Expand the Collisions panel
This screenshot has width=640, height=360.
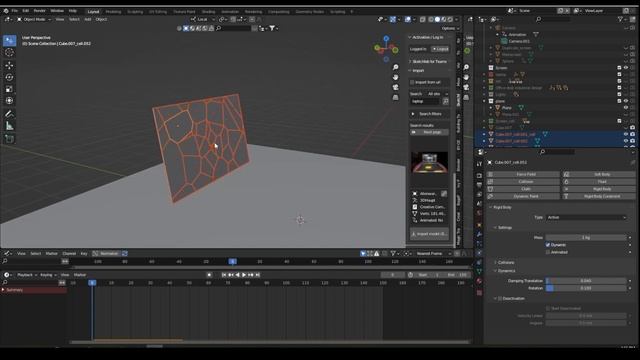coord(506,262)
